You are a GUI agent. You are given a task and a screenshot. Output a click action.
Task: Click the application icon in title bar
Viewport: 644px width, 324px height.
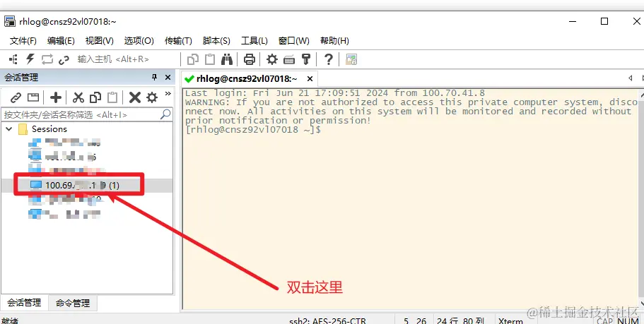pos(10,21)
